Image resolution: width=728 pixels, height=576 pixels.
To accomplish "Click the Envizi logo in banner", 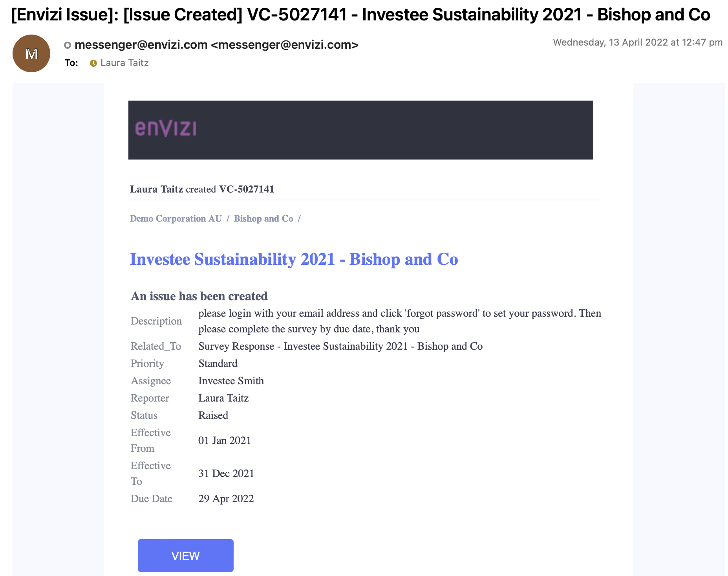I will 166,128.
